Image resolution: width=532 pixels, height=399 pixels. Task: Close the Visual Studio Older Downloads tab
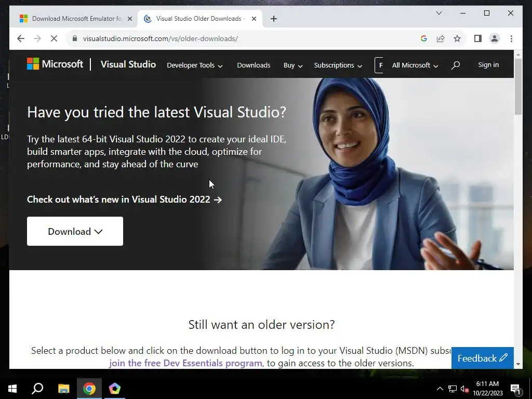click(254, 19)
